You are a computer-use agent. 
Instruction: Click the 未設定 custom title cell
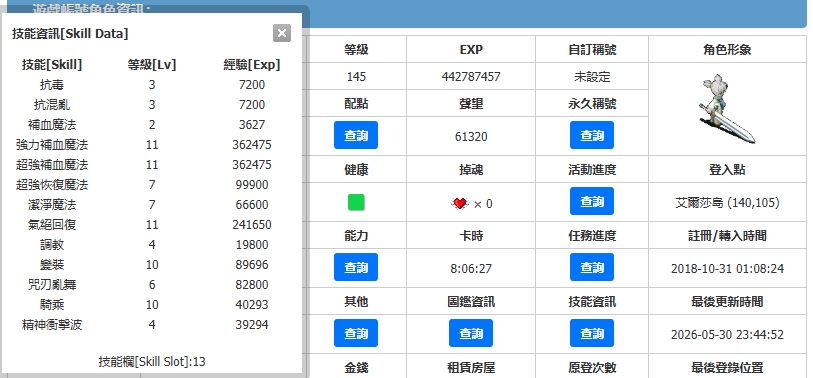click(592, 77)
